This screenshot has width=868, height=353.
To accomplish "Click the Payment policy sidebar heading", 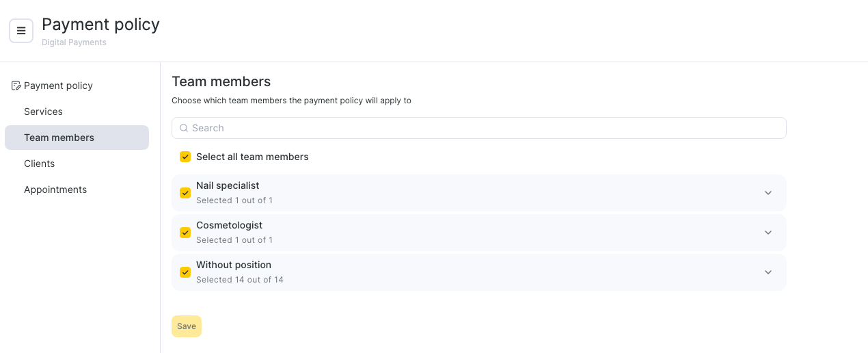I will tap(58, 86).
